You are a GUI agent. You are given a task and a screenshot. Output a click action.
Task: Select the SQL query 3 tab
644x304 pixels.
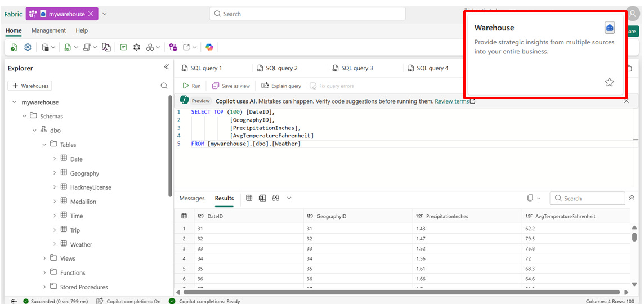pyautogui.click(x=352, y=68)
